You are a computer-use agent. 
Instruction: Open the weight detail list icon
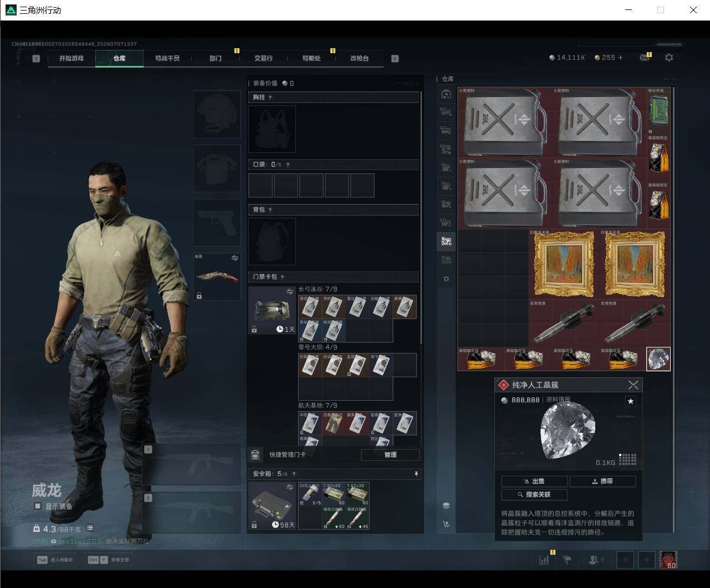coord(90,528)
